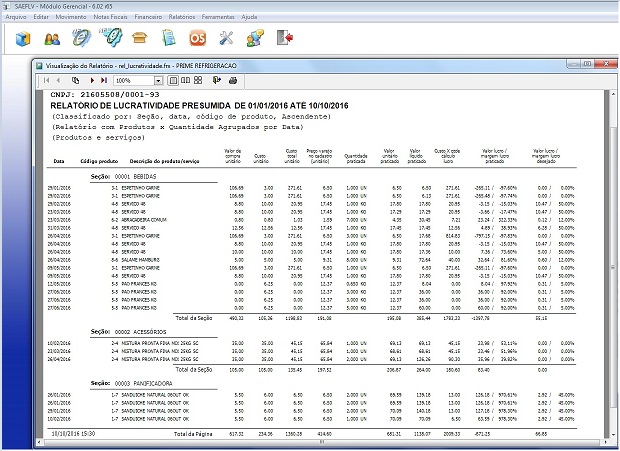Click the horizontal scrollbar of report
Viewport: 620px width, 451px height.
(320, 444)
